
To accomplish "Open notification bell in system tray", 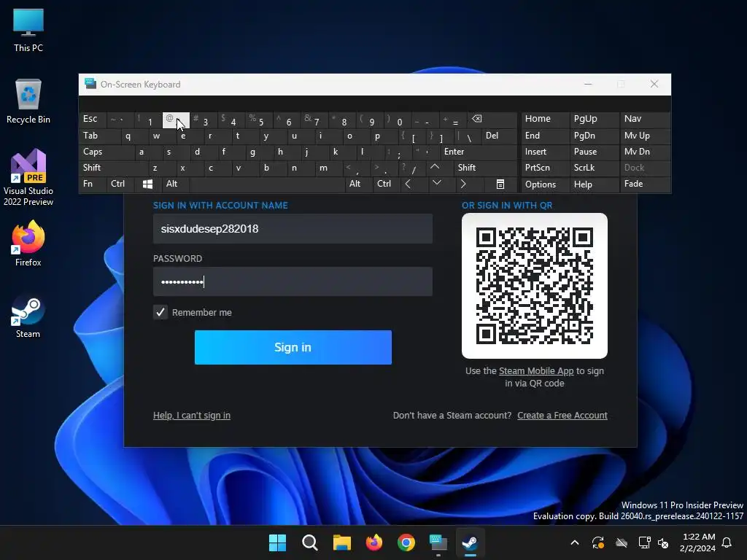I will click(727, 542).
